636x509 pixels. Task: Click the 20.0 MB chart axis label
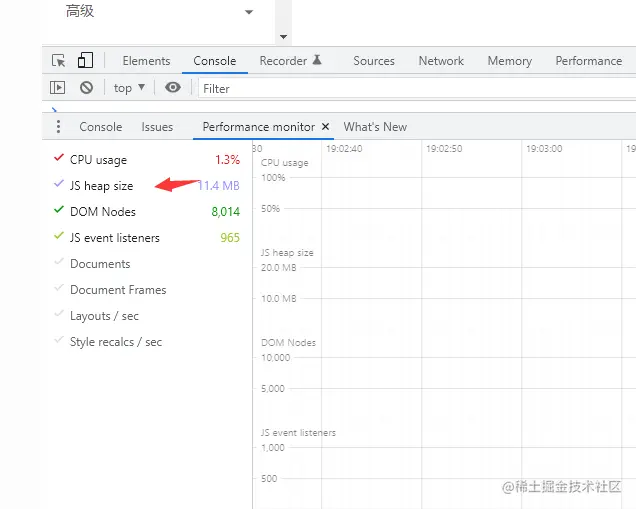point(279,268)
